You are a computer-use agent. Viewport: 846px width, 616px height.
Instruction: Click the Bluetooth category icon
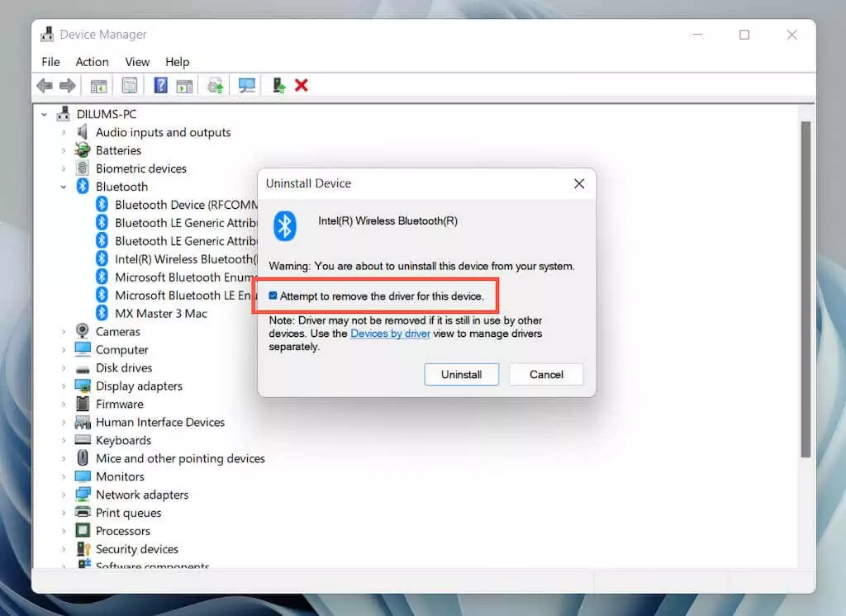(x=83, y=186)
